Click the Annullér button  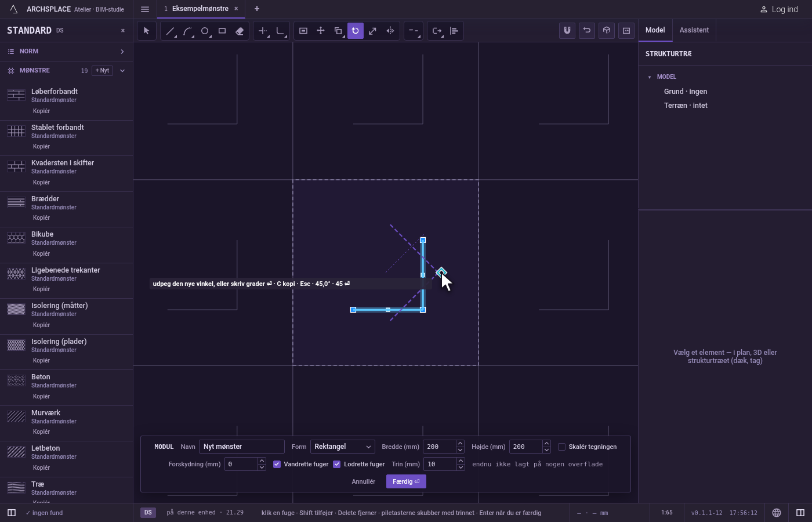click(x=364, y=481)
